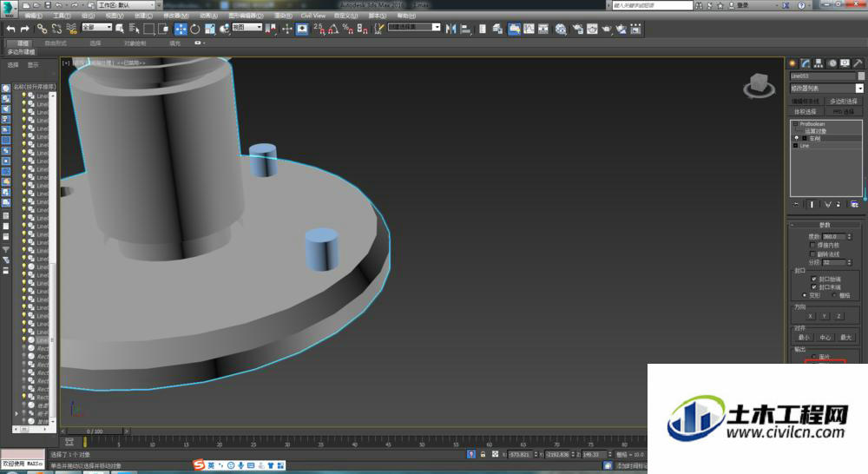Screen dimensions: 868x474
Task: Open the named selection sets dropdown
Action: tap(414, 27)
